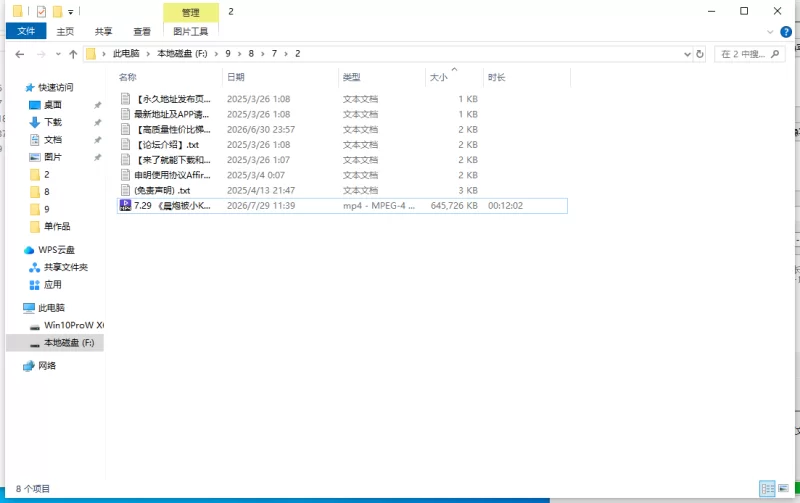The height and width of the screenshot is (503, 800).
Task: Open 应用 under WPS云盘
Action: 53,285
